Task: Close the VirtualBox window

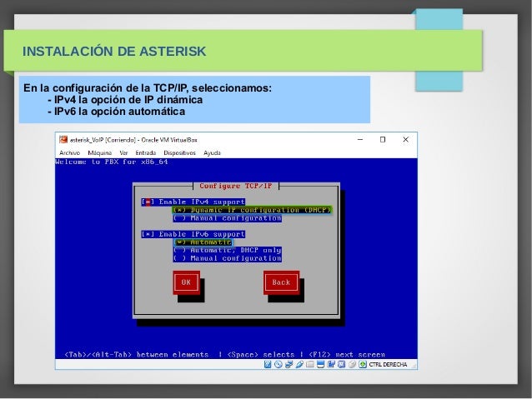Action: point(405,139)
